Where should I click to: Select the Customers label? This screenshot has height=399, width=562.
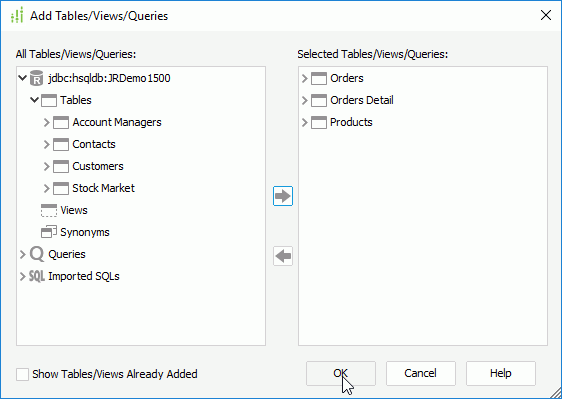[98, 166]
